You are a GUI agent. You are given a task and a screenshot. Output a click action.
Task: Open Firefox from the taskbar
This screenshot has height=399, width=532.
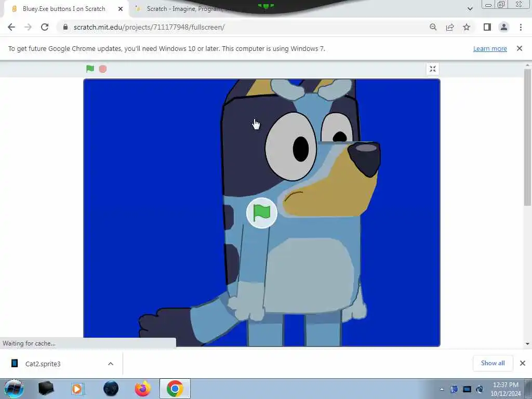coord(143,389)
